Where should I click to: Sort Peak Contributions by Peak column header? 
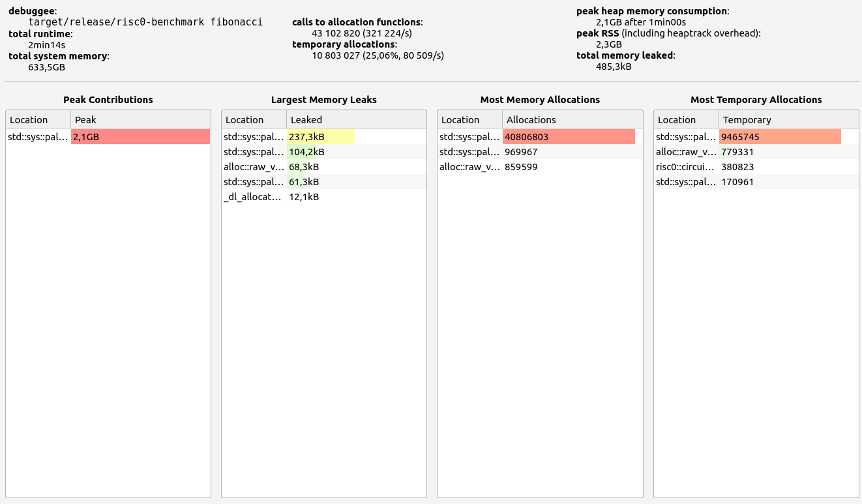click(140, 120)
